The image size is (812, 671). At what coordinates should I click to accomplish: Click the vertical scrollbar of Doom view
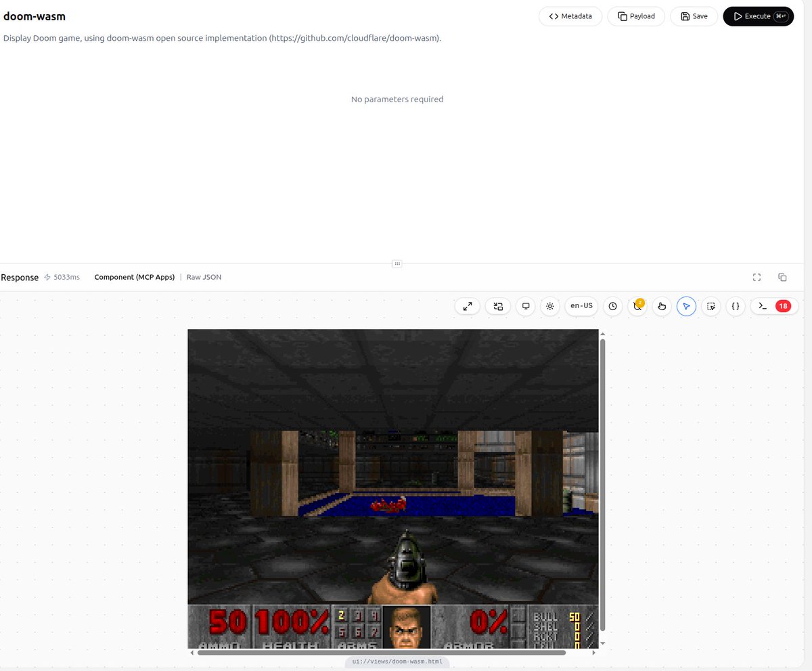point(602,485)
